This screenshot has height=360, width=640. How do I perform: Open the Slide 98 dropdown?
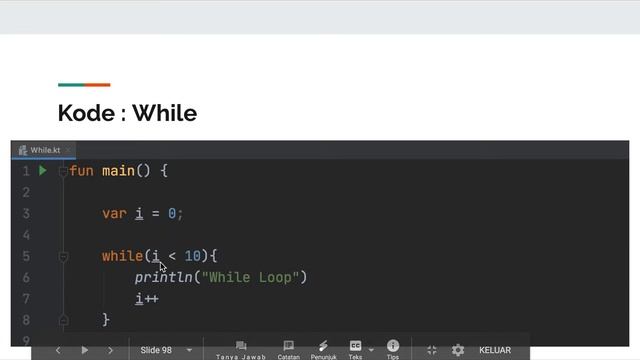tap(166, 350)
